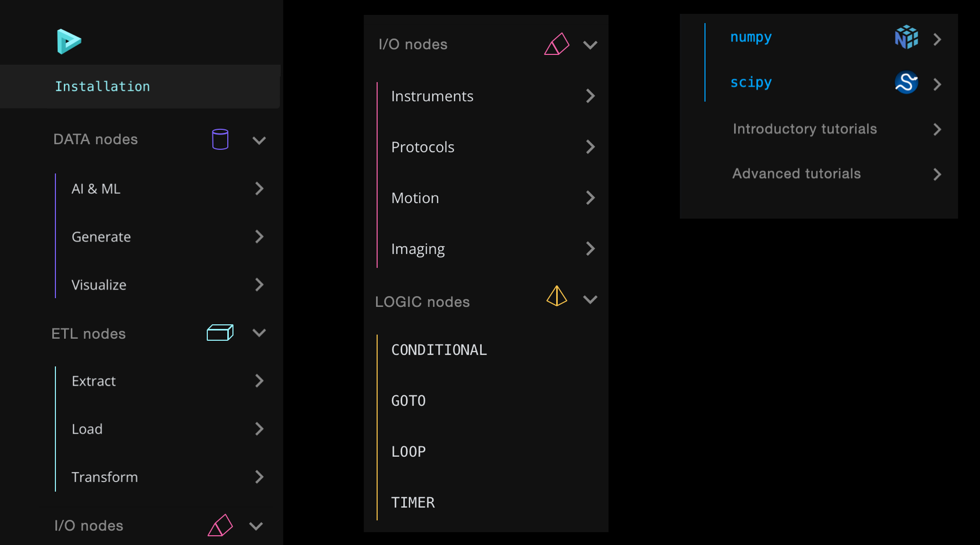Open the Advanced tutorials link
This screenshot has width=980, height=545.
coord(796,173)
